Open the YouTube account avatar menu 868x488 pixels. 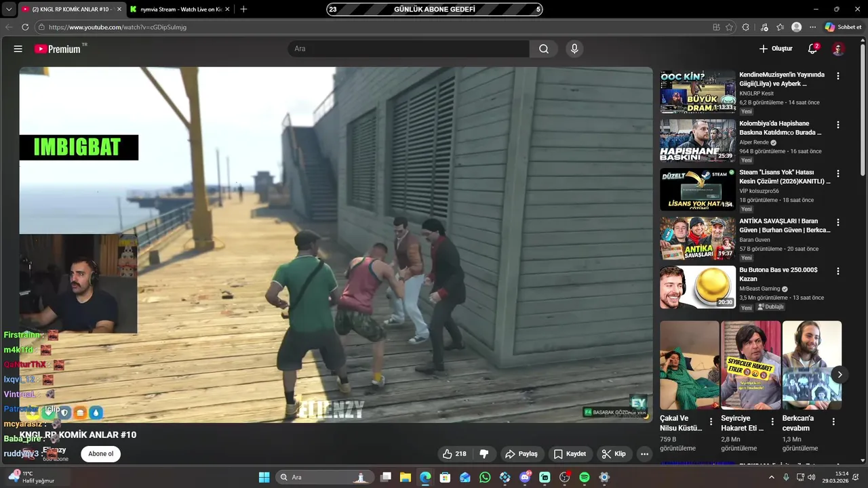838,49
